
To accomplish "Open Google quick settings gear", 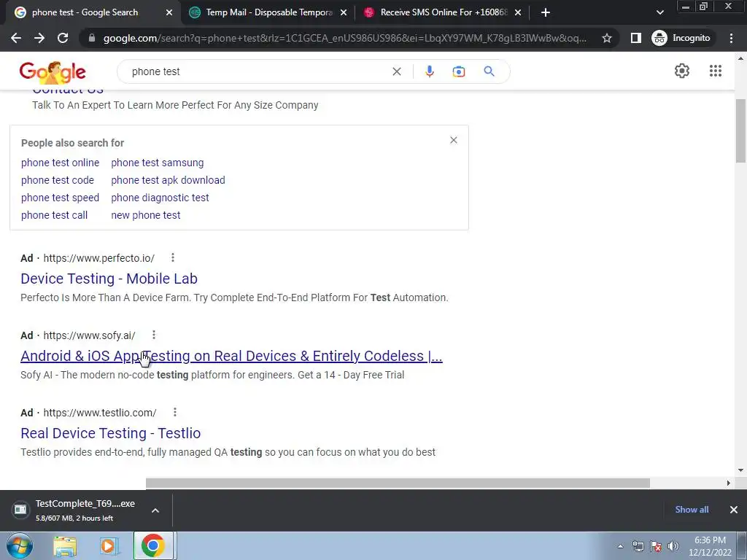I will [x=682, y=71].
